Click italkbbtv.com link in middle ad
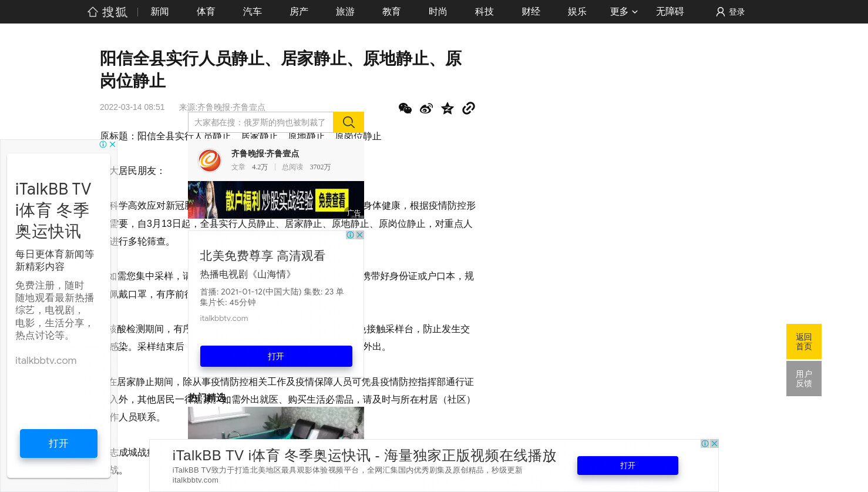The width and height of the screenshot is (868, 492). [224, 318]
